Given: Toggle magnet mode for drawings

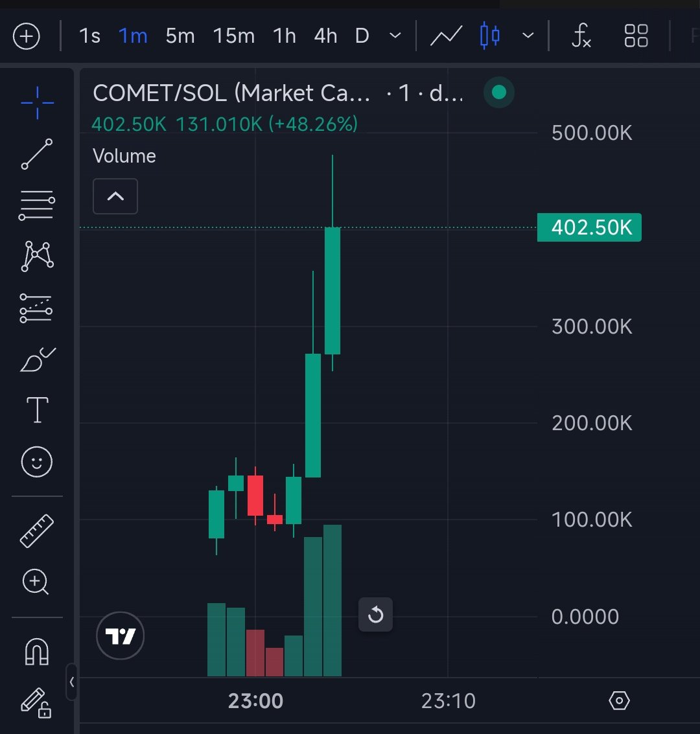Looking at the screenshot, I should coord(36,651).
